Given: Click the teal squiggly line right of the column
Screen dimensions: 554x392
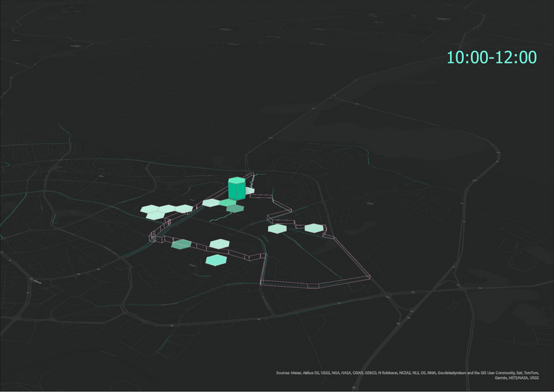Looking at the screenshot, I should pos(253,180).
